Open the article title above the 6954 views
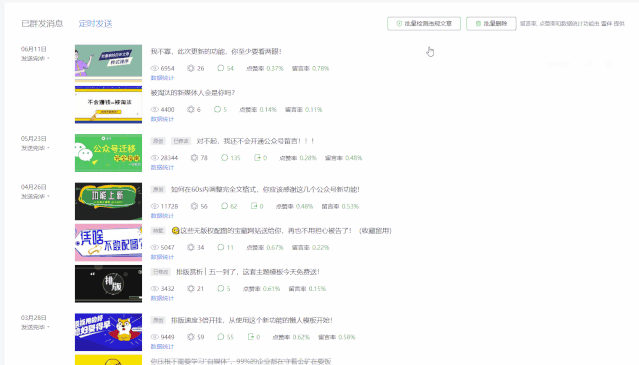The height and width of the screenshot is (365, 639). 216,51
